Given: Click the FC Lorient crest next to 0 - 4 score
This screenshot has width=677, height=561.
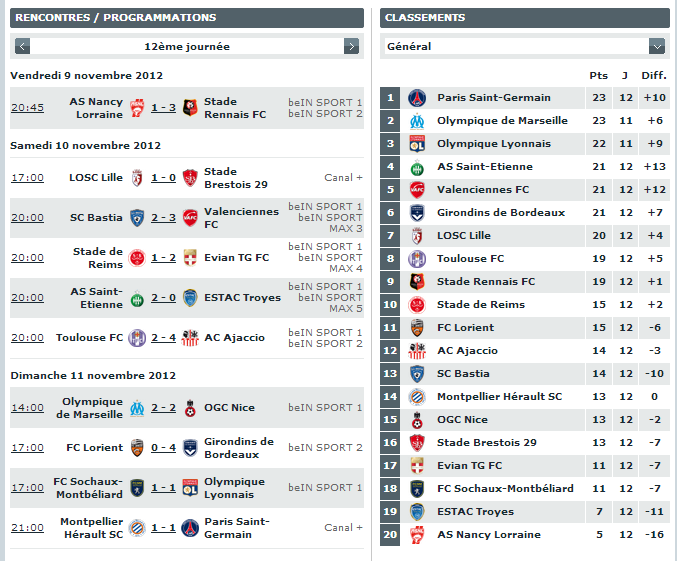Looking at the screenshot, I should pyautogui.click(x=137, y=448).
